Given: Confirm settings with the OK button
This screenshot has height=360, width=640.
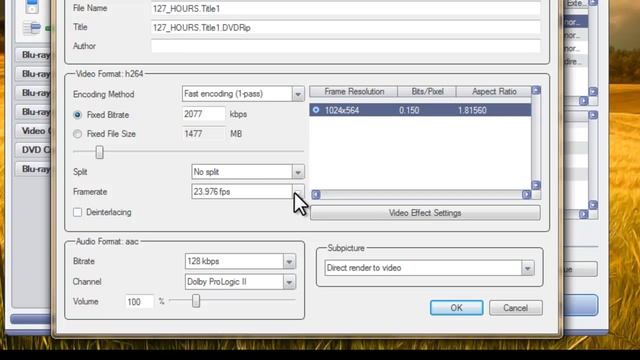Looking at the screenshot, I should [x=456, y=308].
